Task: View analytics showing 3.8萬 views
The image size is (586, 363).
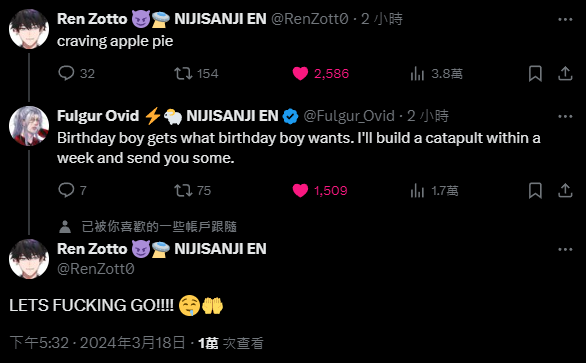Action: click(x=417, y=74)
